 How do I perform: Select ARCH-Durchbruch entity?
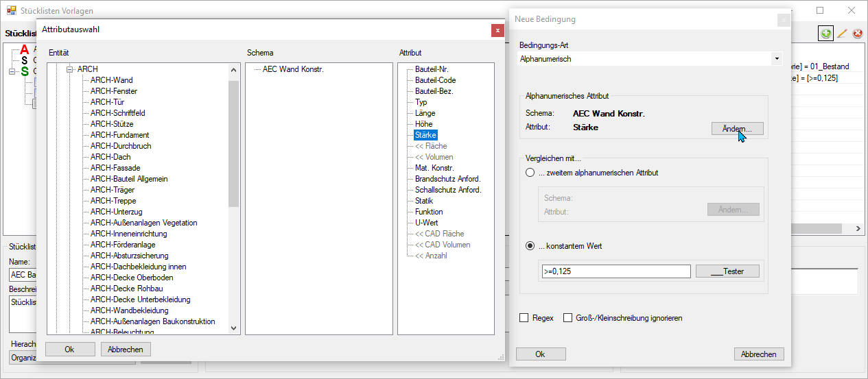pyautogui.click(x=121, y=146)
